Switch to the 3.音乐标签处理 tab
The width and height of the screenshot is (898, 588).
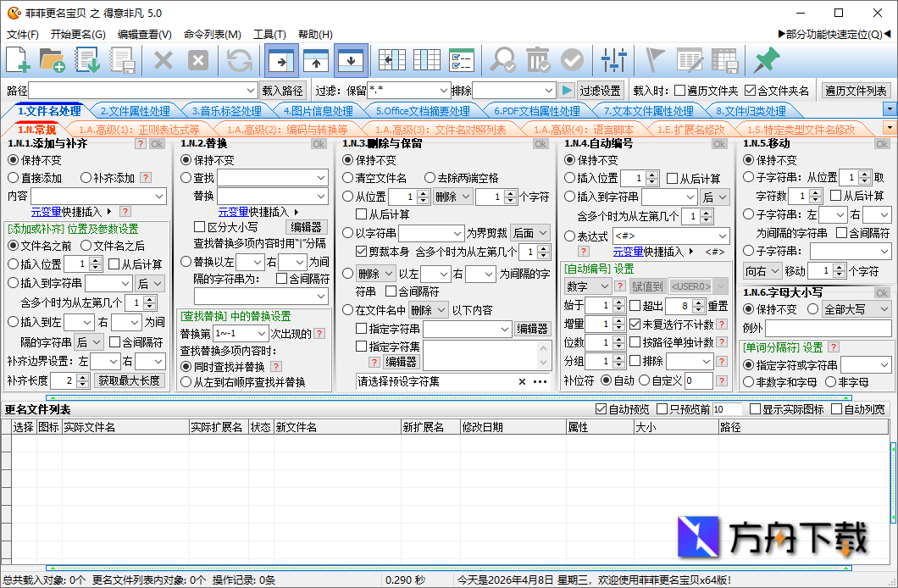pos(226,111)
